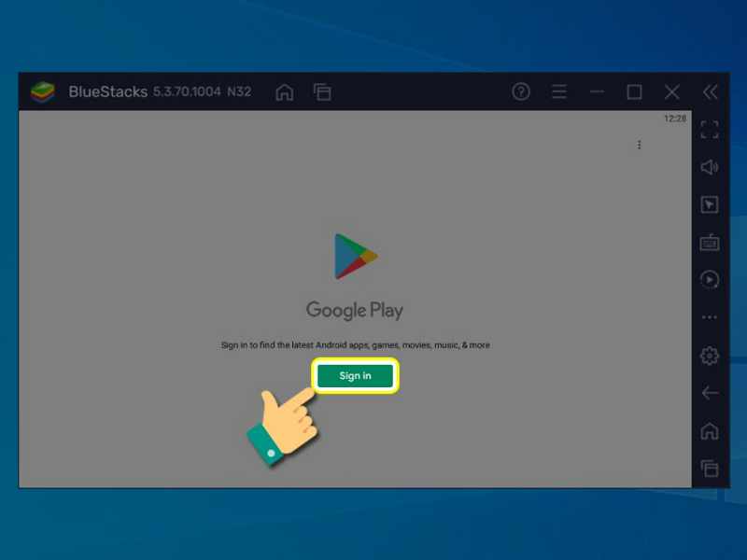Open the Google Play three-dot overflow menu
This screenshot has height=560, width=747.
pyautogui.click(x=639, y=145)
